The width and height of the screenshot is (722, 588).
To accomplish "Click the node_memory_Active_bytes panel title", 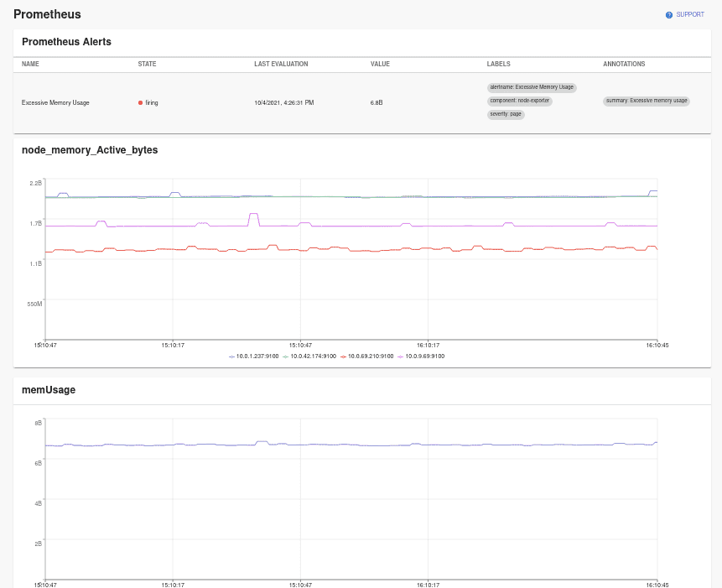I will coord(90,150).
